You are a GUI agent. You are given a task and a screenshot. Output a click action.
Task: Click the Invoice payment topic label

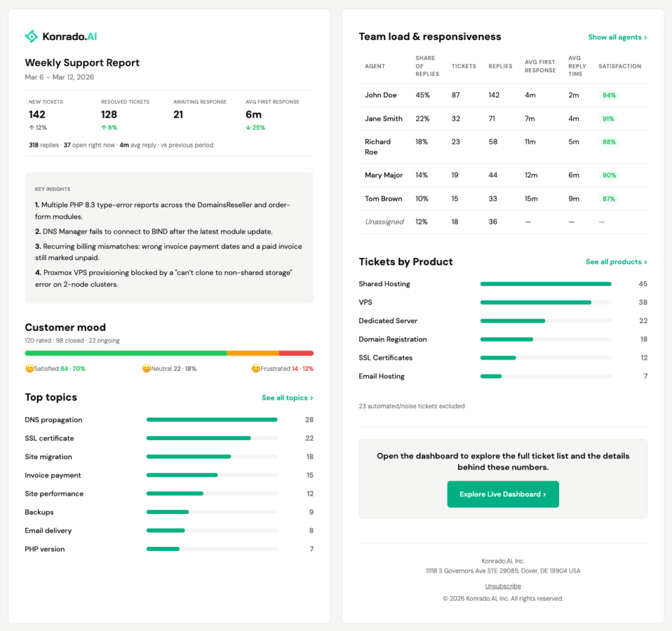[x=52, y=475]
